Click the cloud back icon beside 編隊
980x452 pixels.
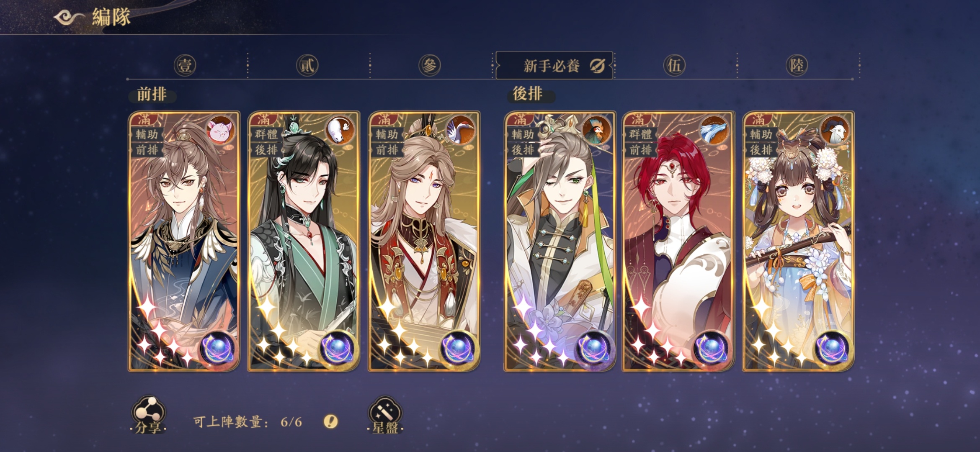click(x=69, y=18)
